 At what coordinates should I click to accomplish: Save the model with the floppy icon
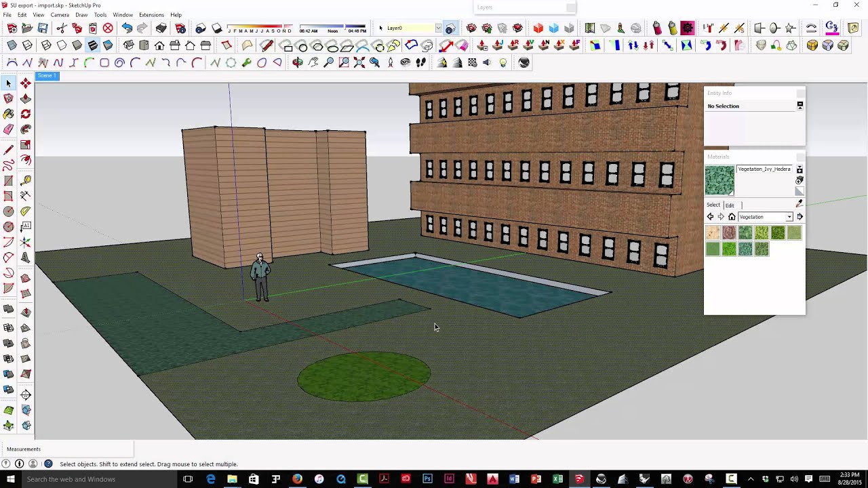[43, 28]
